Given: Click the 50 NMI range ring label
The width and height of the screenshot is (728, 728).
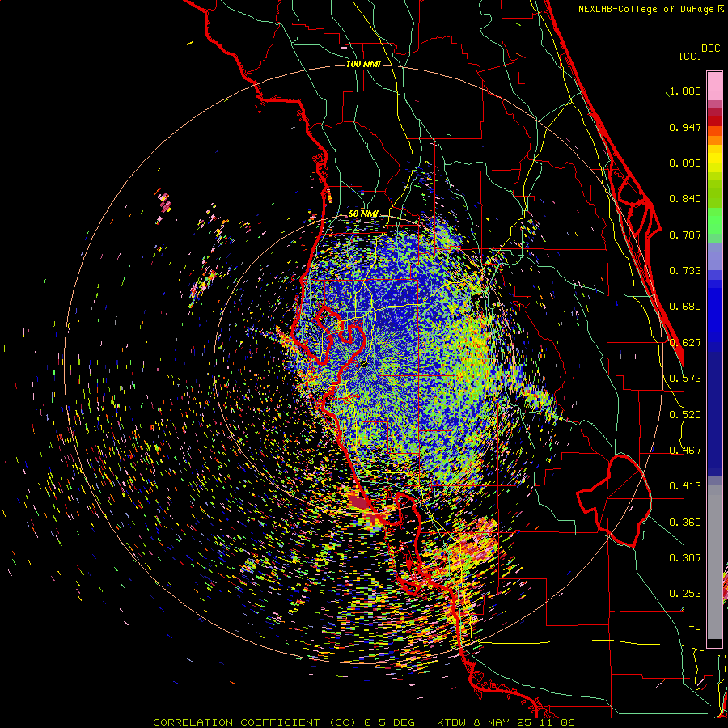Looking at the screenshot, I should [363, 214].
